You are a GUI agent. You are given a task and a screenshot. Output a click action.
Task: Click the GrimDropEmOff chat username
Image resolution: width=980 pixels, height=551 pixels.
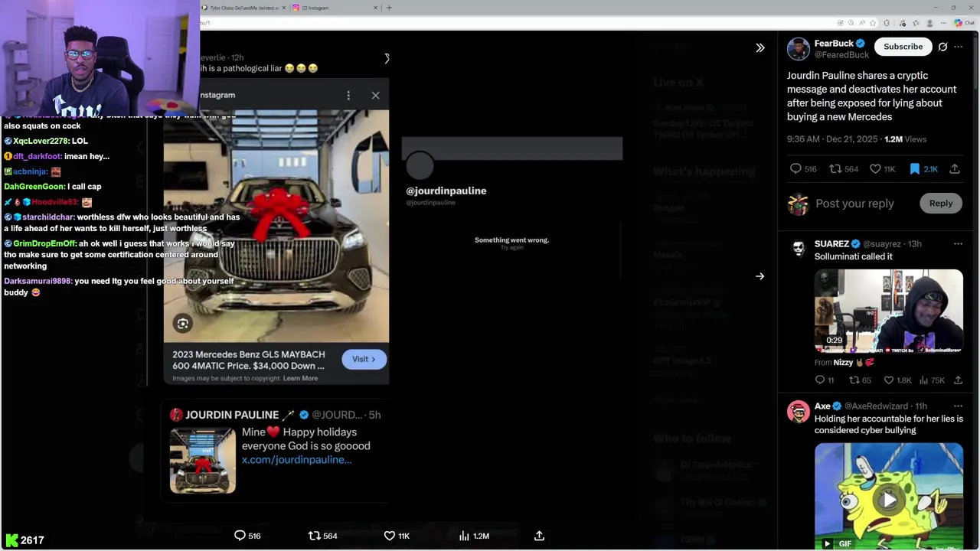pyautogui.click(x=44, y=243)
